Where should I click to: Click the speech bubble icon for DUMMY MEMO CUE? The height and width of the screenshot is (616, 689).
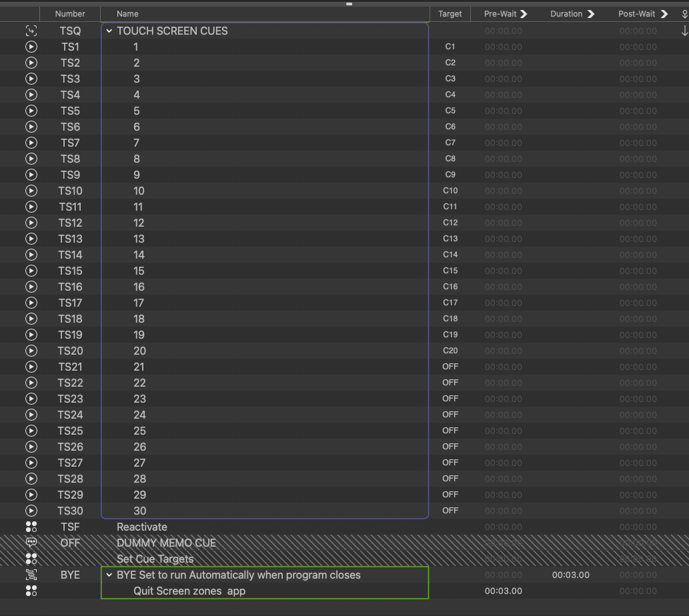pyautogui.click(x=31, y=543)
